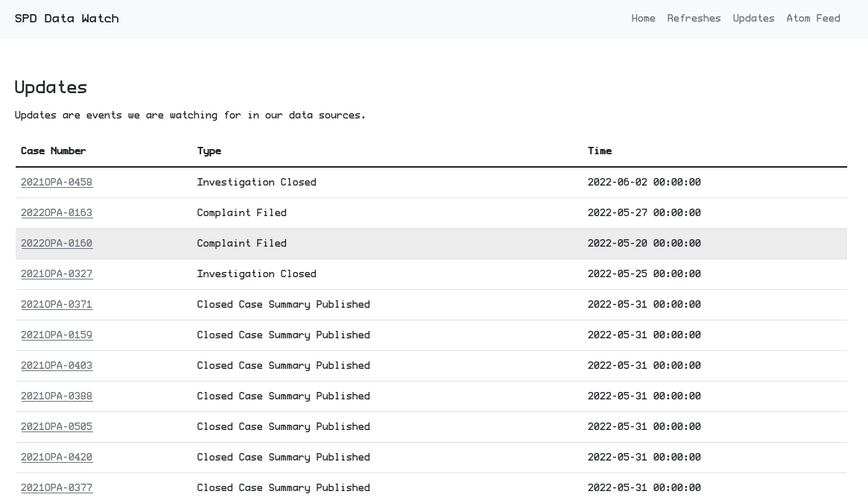
Task: Click the time 2022-05-20 00:00:00
Action: tap(644, 243)
